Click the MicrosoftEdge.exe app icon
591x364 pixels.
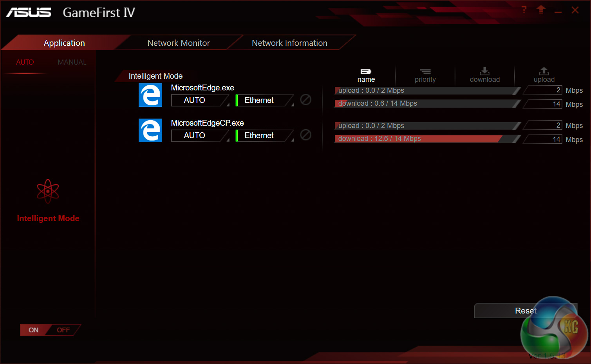click(x=150, y=95)
